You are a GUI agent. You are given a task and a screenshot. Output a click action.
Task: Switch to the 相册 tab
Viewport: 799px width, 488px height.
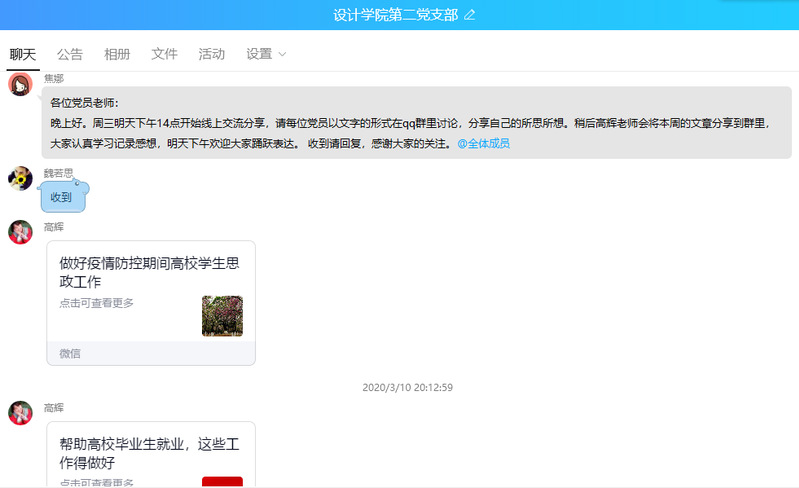click(117, 54)
